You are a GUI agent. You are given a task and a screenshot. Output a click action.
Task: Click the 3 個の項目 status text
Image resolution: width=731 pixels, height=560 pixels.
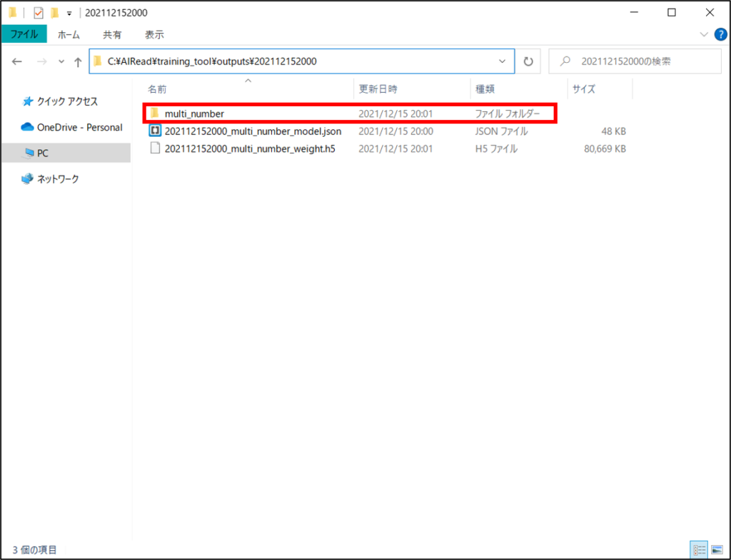pos(34,550)
